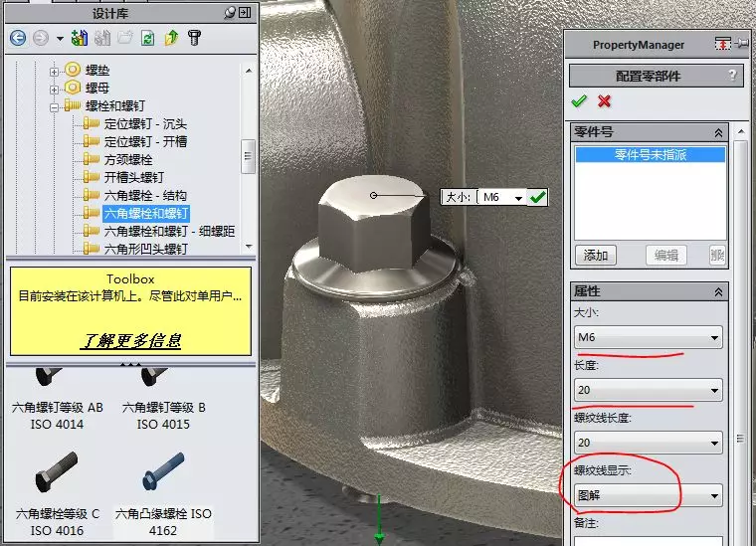Go forward in Design Library
The image size is (756, 546).
(x=41, y=38)
